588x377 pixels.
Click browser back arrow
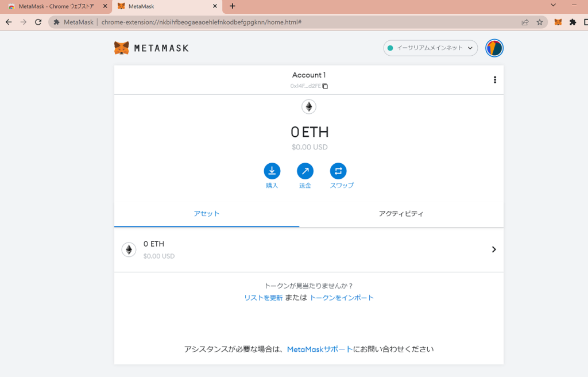click(x=9, y=22)
